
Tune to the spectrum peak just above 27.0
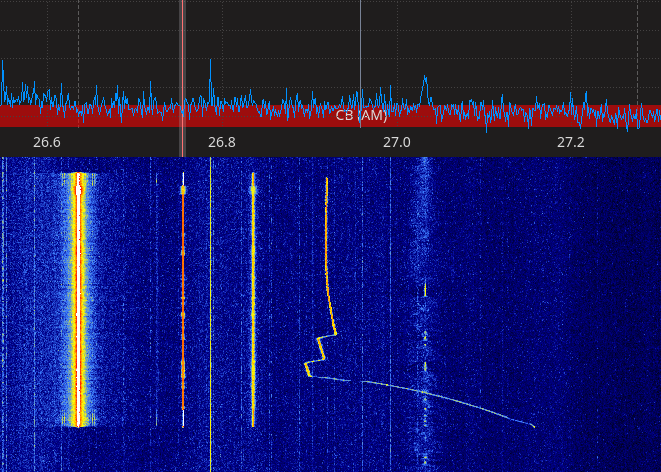click(x=425, y=79)
